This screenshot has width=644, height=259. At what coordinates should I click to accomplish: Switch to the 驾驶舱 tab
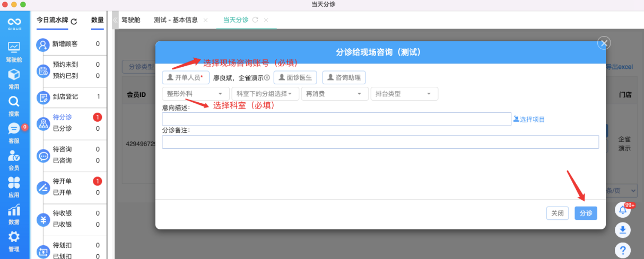tap(131, 20)
